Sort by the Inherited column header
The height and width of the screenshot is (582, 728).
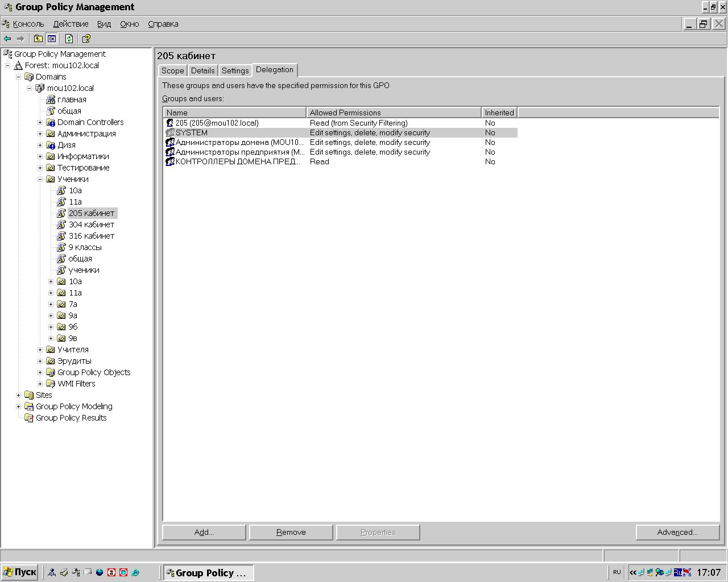tap(499, 113)
